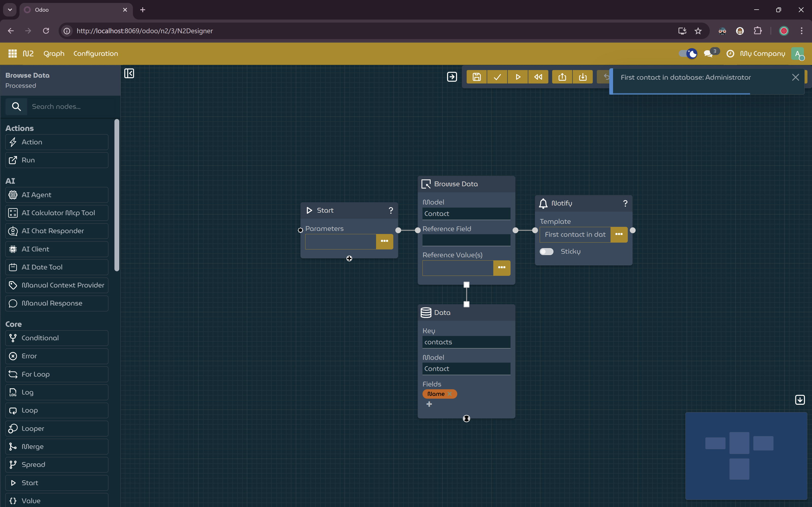
Task: Toggle the Sticky switch on Notify
Action: (x=547, y=251)
